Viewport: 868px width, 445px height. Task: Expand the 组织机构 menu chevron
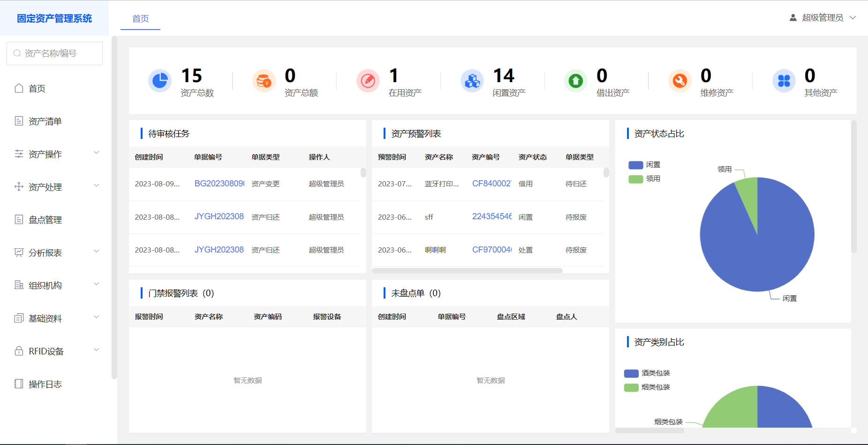point(97,284)
